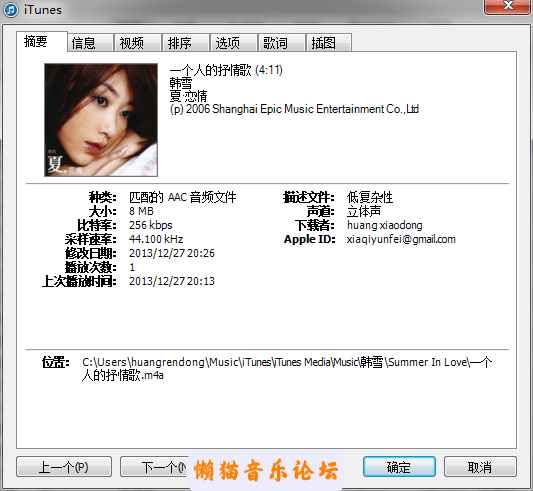Open the 选项 tab
Screen dimensions: 533x491
click(x=234, y=43)
